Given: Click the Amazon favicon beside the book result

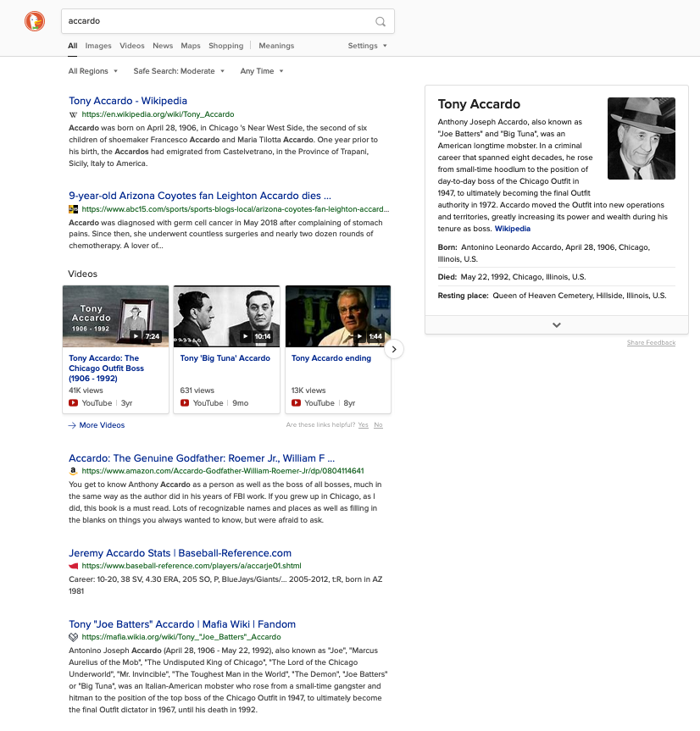Looking at the screenshot, I should point(73,471).
